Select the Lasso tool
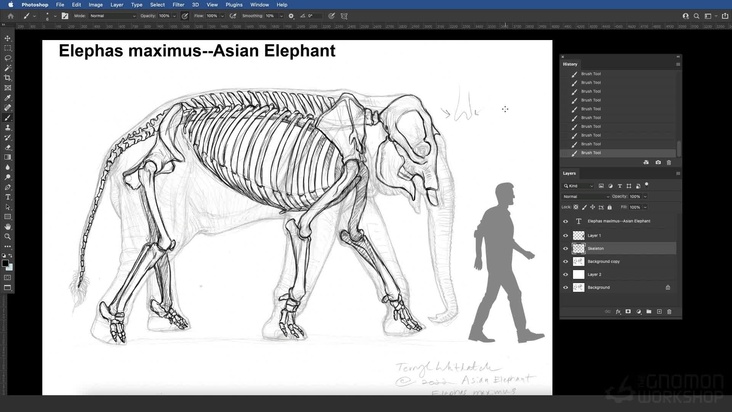 [7, 58]
